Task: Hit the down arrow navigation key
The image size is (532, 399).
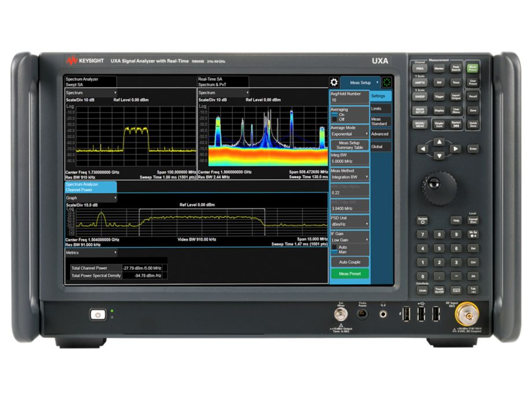Action: tap(439, 156)
